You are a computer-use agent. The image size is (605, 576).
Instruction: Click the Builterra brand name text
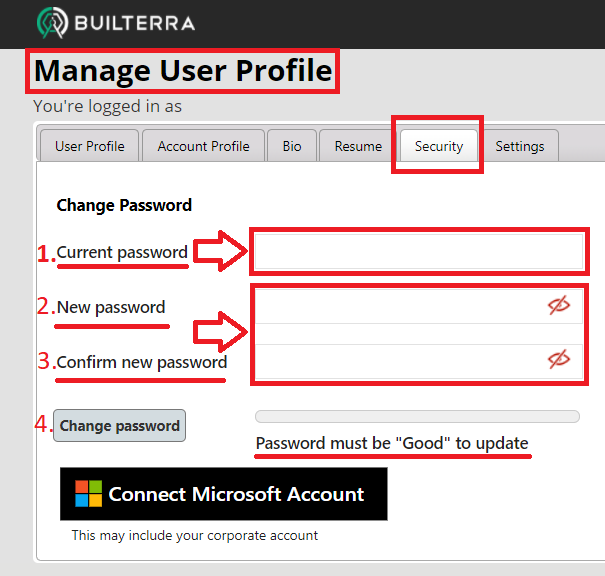pyautogui.click(x=135, y=23)
